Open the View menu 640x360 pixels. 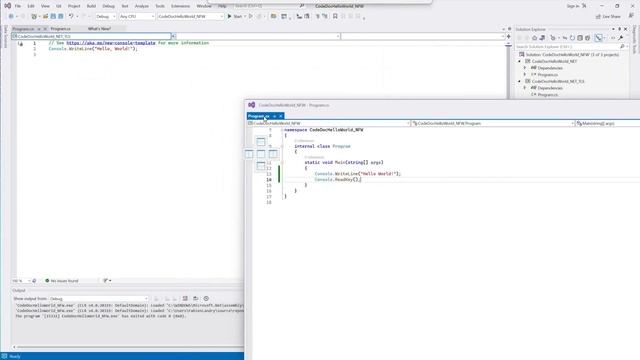click(x=45, y=6)
